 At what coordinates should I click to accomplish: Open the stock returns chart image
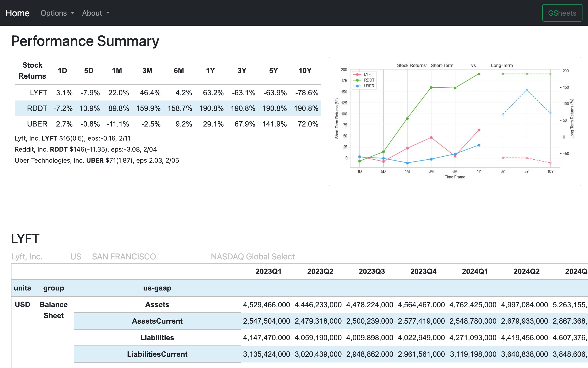click(455, 121)
